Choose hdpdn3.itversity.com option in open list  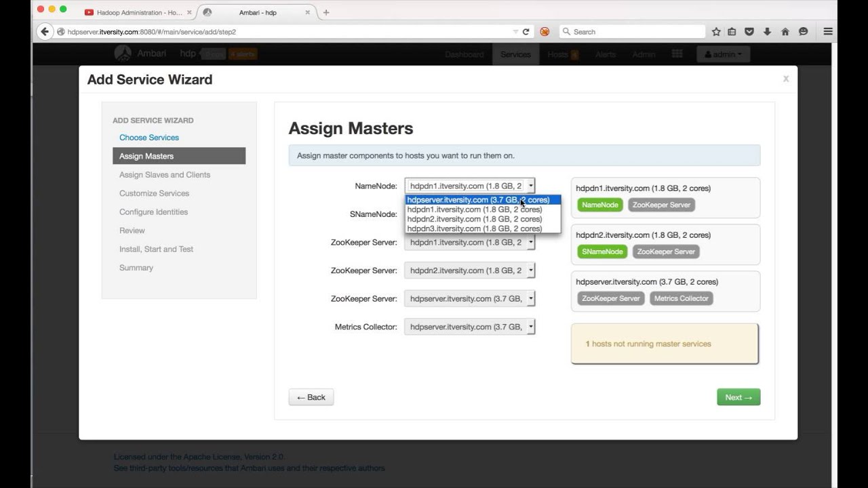click(483, 228)
